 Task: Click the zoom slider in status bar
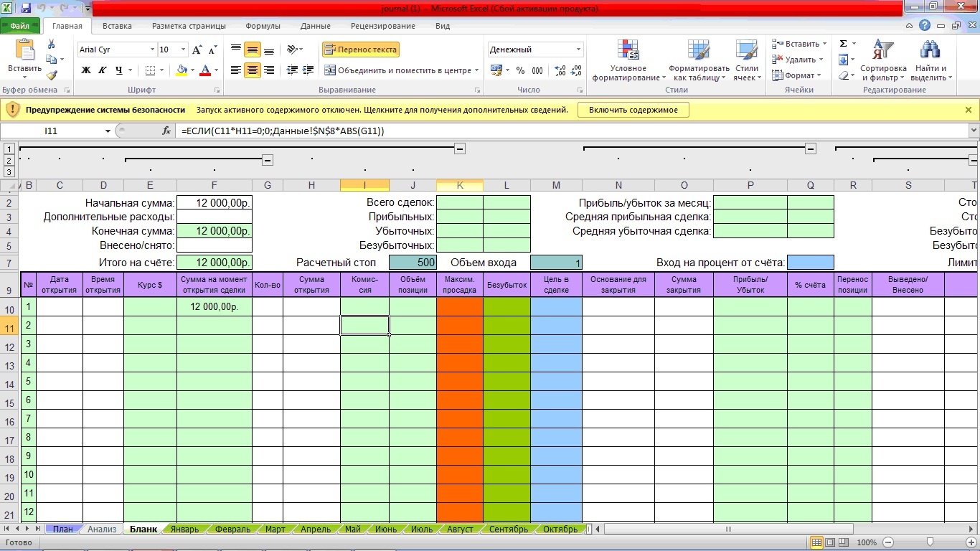point(930,542)
